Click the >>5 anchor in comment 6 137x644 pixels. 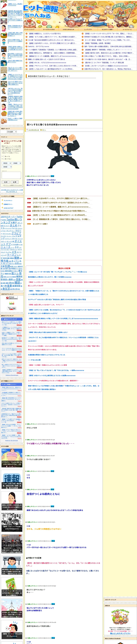[x=28, y=475]
